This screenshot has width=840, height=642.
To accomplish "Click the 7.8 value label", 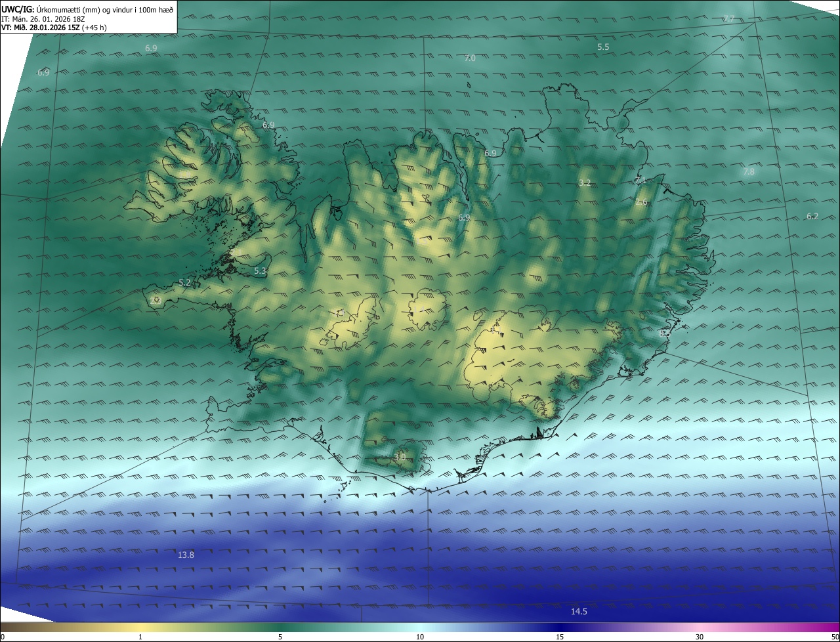I will point(749,172).
